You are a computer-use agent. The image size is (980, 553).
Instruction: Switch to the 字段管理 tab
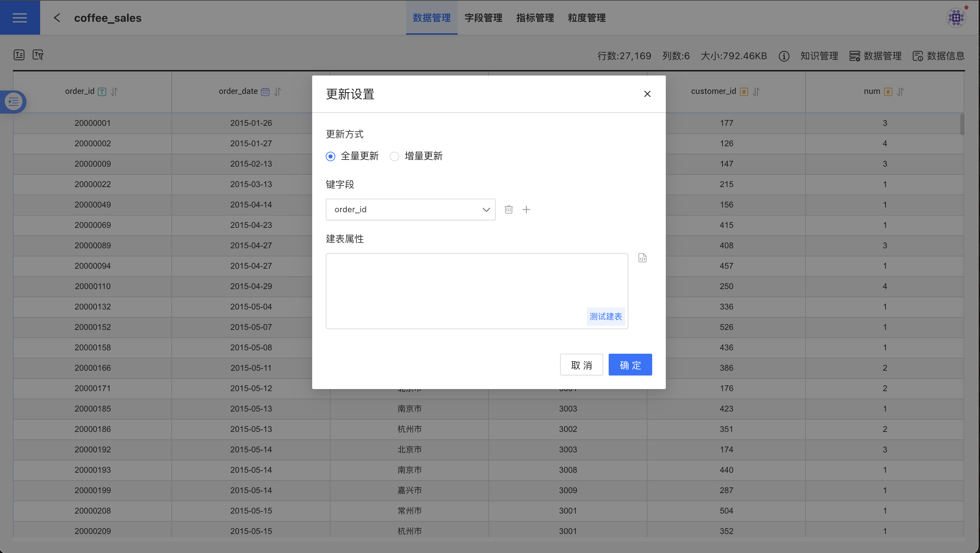[483, 17]
